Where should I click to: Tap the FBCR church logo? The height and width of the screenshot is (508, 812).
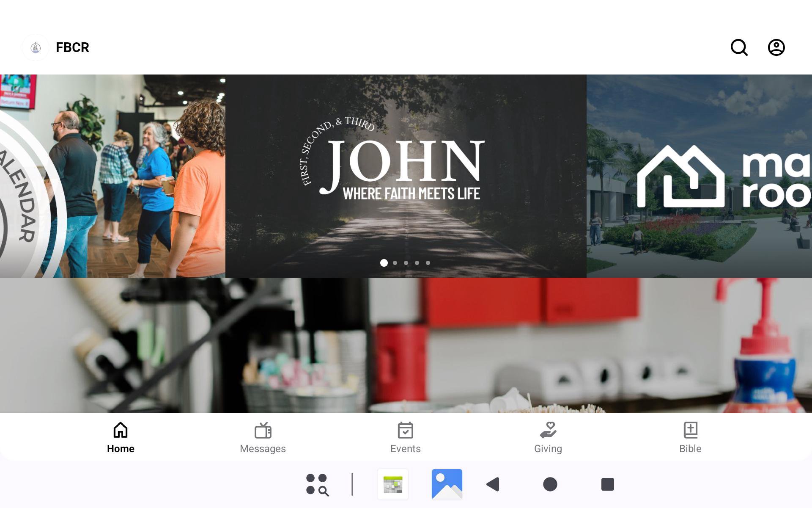[36, 47]
